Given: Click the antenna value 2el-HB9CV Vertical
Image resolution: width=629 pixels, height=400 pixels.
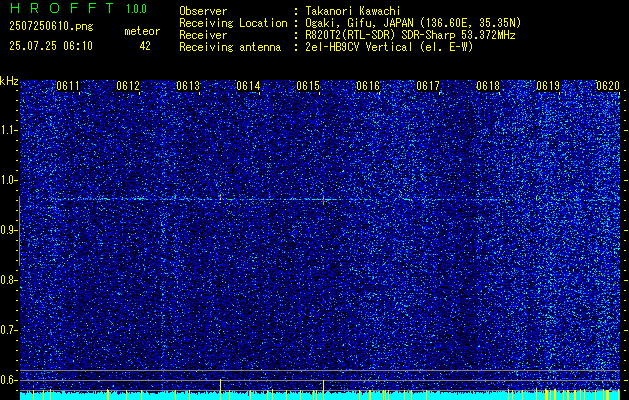Looking at the screenshot, I should [359, 47].
